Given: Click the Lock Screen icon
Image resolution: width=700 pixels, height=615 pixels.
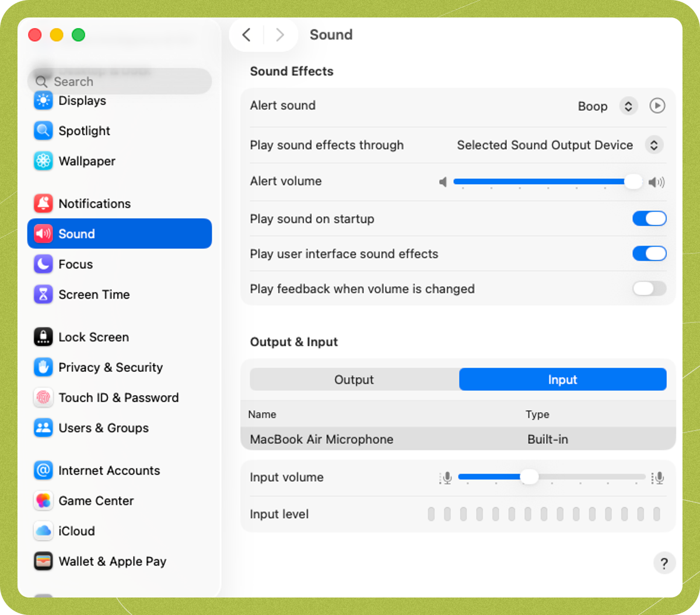Looking at the screenshot, I should (x=43, y=337).
